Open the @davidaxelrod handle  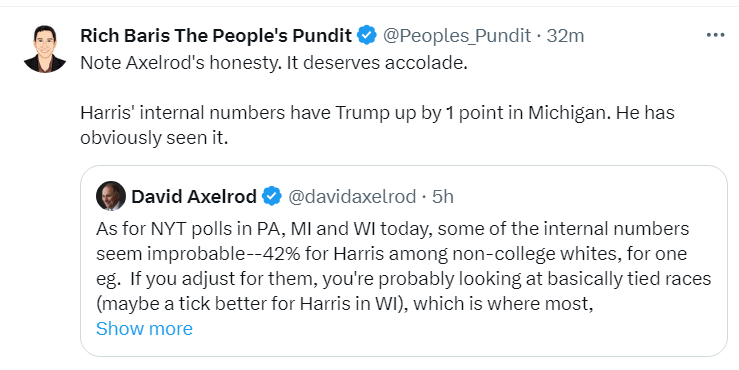pyautogui.click(x=352, y=197)
